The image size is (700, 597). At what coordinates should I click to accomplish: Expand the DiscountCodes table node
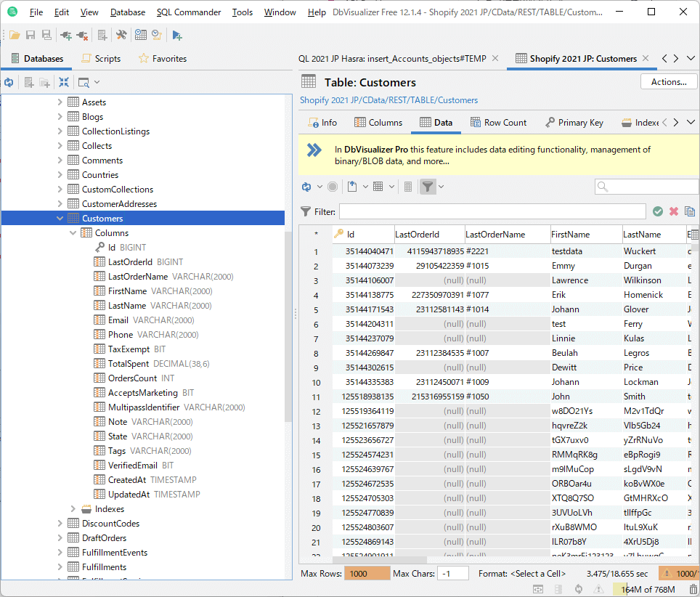(x=60, y=524)
